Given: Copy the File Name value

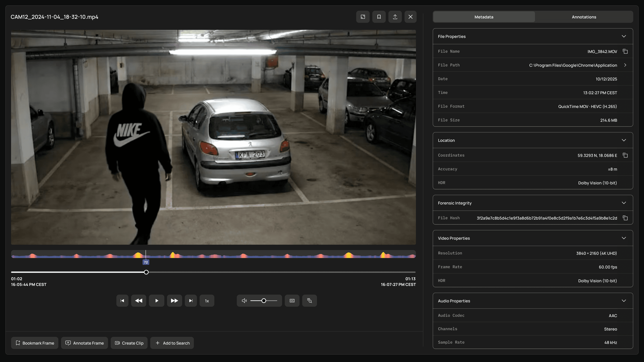Looking at the screenshot, I should click(625, 51).
